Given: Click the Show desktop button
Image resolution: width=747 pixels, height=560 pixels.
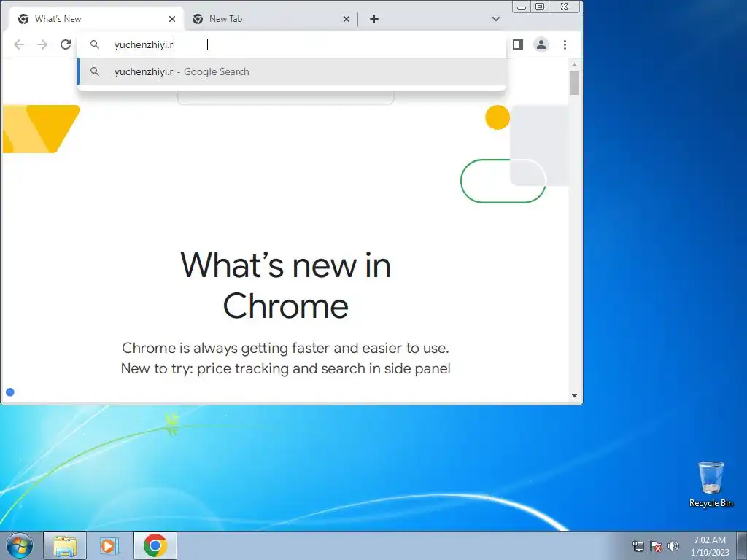Looking at the screenshot, I should (742, 545).
